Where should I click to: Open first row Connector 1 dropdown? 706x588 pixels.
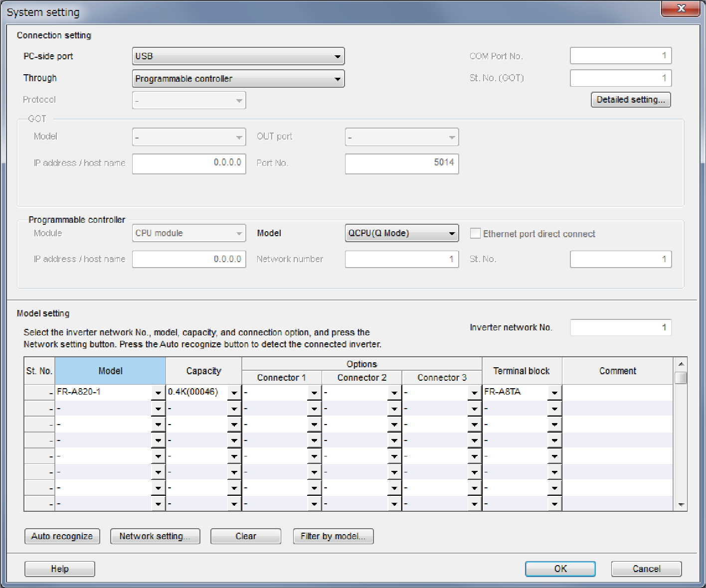314,393
